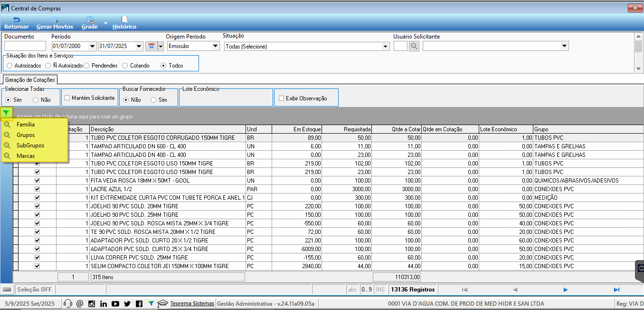Select the Ñ Autorizado radio button

[48, 66]
